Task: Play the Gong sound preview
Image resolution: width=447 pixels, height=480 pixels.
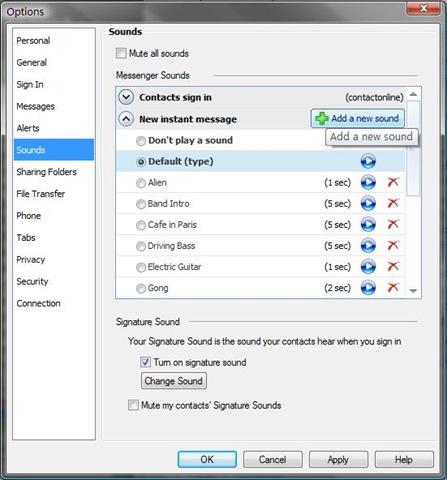Action: [368, 288]
